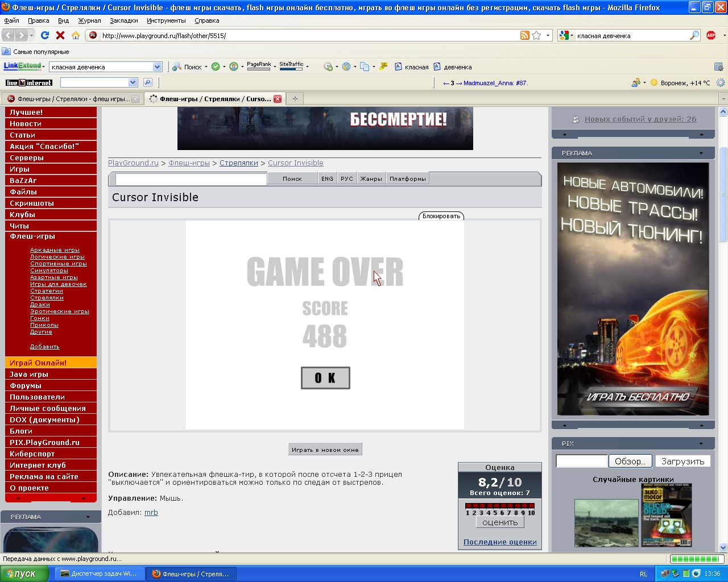Click the highlighter icon on LinkExtend toolbar

[x=383, y=66]
